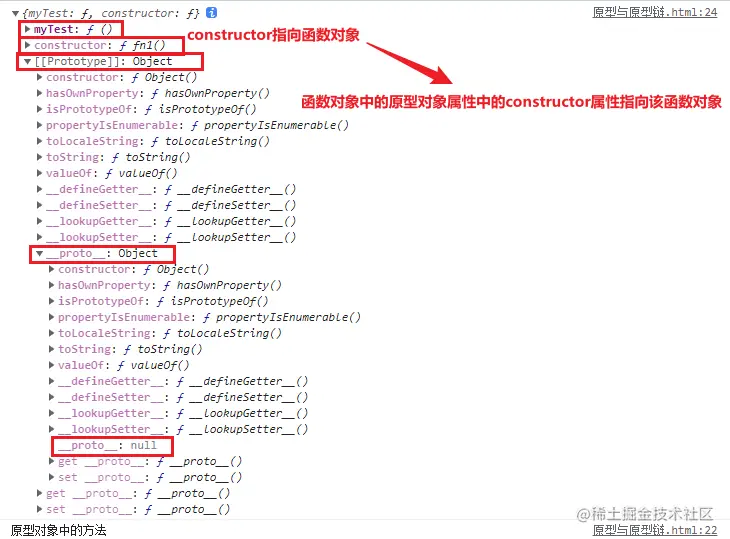Collapse the __proto__: Object node
The height and width of the screenshot is (539, 730).
tap(40, 253)
